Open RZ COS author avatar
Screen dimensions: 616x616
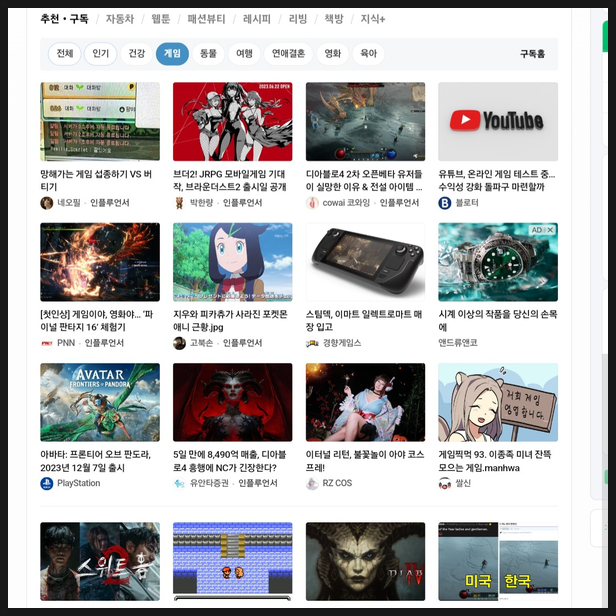(312, 484)
